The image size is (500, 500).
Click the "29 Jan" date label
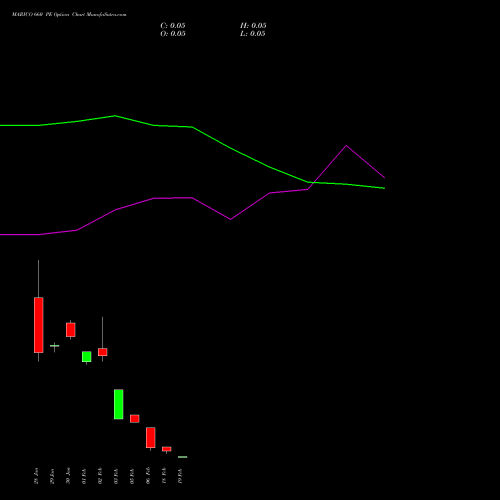coord(52,476)
